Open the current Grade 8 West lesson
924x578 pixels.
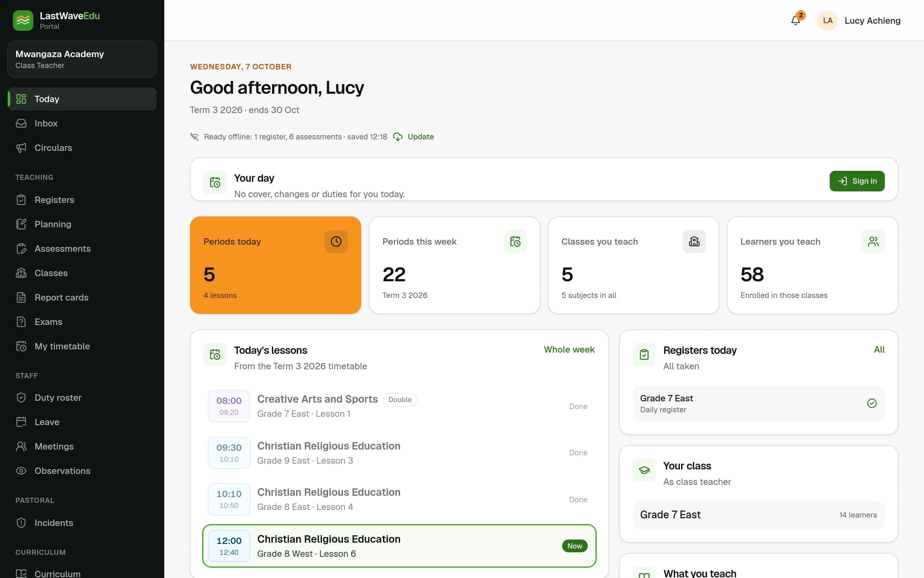click(399, 546)
